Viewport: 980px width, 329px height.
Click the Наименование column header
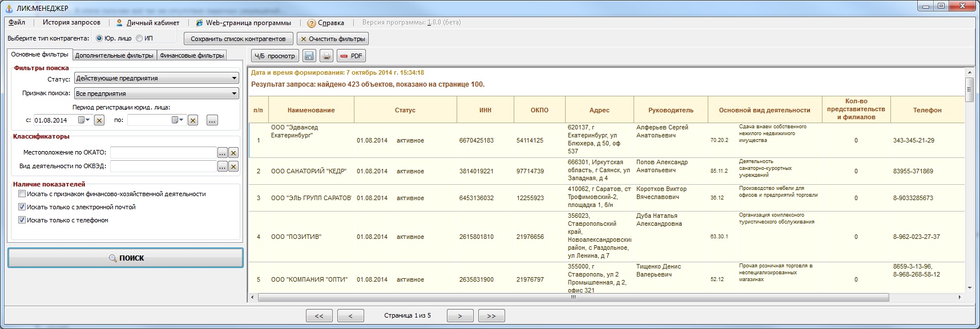(311, 110)
